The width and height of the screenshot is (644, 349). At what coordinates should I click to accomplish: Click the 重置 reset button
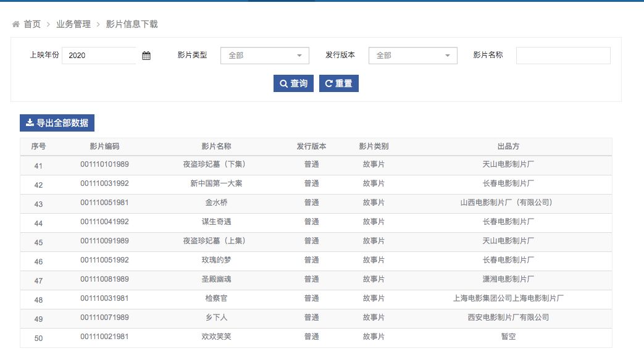[x=339, y=83]
